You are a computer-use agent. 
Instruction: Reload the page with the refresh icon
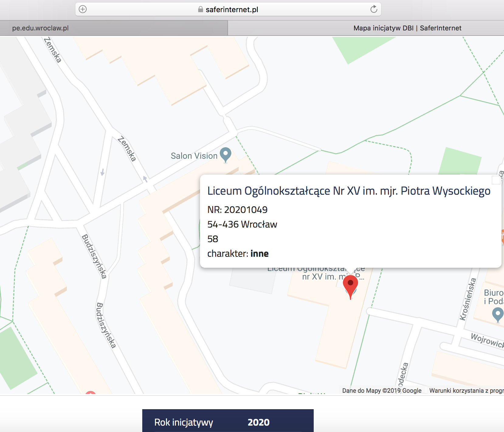tap(374, 9)
